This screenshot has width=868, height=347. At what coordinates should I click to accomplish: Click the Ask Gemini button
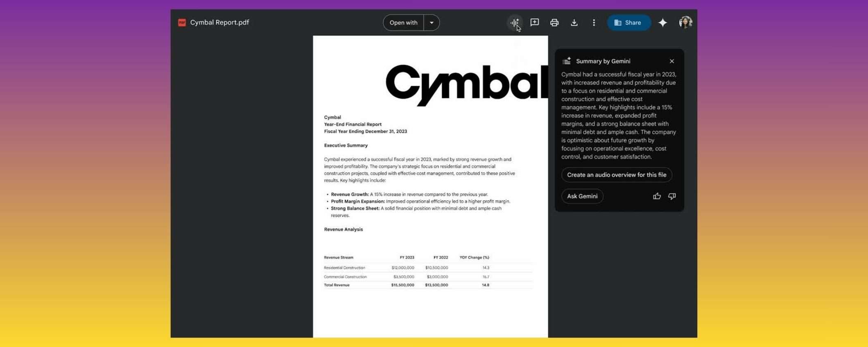pyautogui.click(x=582, y=196)
